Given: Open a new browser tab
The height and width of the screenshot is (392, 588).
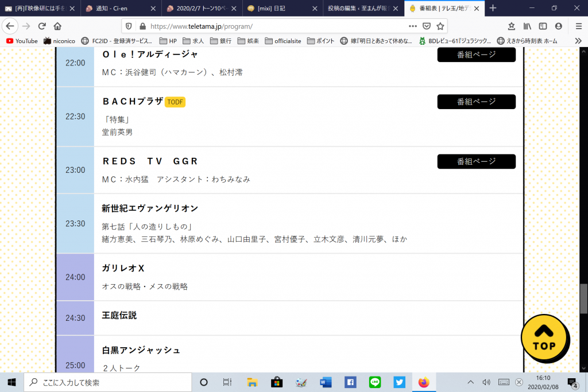Looking at the screenshot, I should pyautogui.click(x=493, y=8).
